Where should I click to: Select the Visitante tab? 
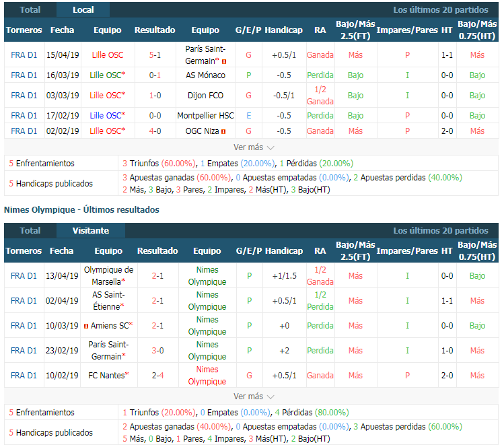(91, 230)
